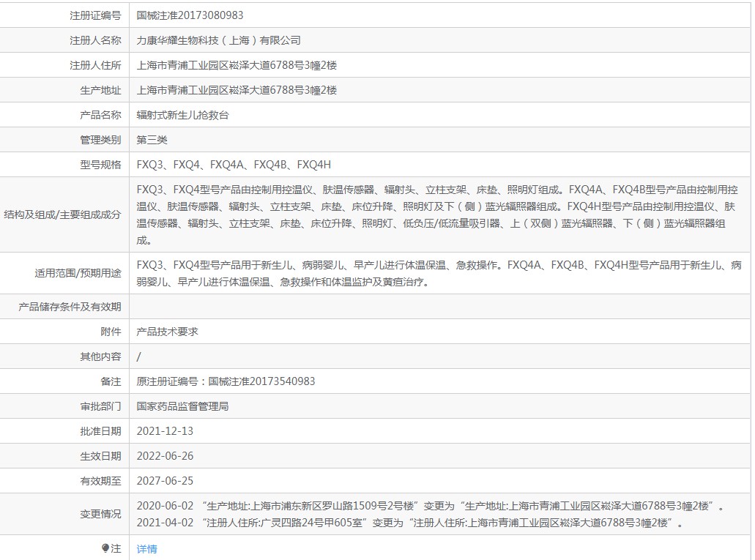Screen dimensions: 755x560
Task: Click the 结构及组成/主要组成成分 label
Action: coord(62,214)
